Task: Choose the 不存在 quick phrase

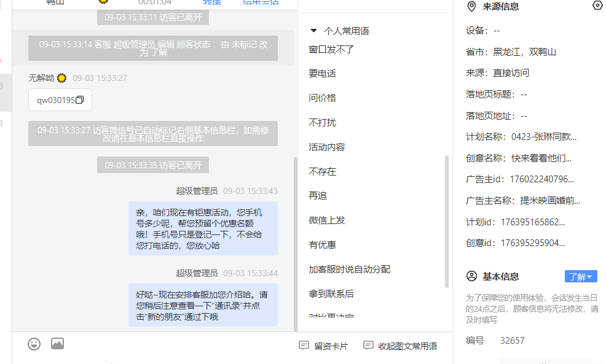Action: tap(322, 171)
